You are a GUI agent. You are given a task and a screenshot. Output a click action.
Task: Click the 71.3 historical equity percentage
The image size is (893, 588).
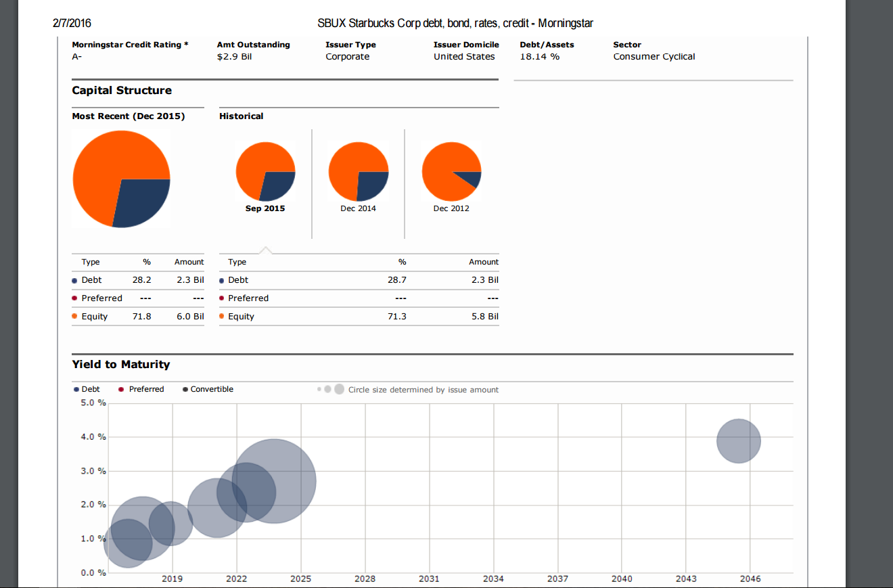(397, 317)
